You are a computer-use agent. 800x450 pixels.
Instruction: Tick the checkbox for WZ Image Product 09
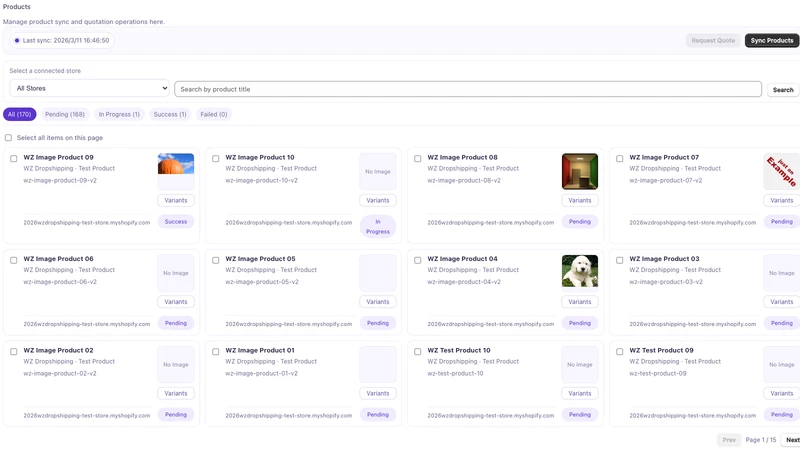pyautogui.click(x=14, y=159)
